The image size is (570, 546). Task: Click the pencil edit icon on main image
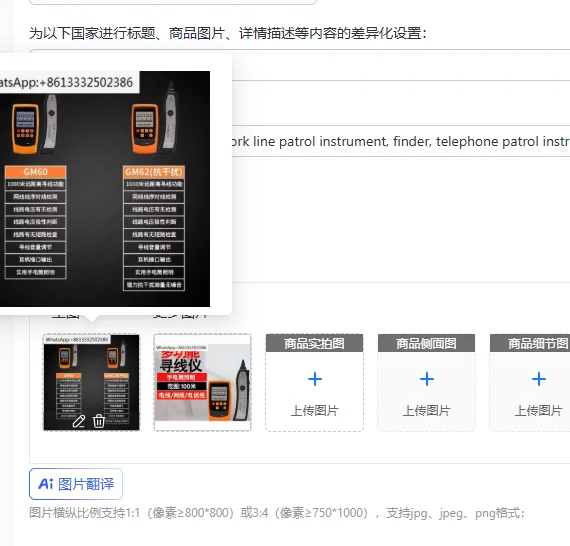click(79, 421)
